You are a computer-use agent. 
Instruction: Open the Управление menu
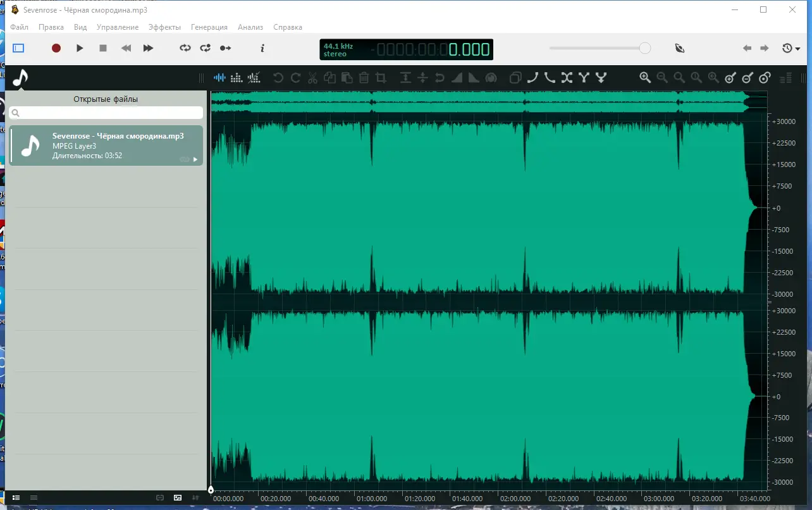tap(118, 27)
